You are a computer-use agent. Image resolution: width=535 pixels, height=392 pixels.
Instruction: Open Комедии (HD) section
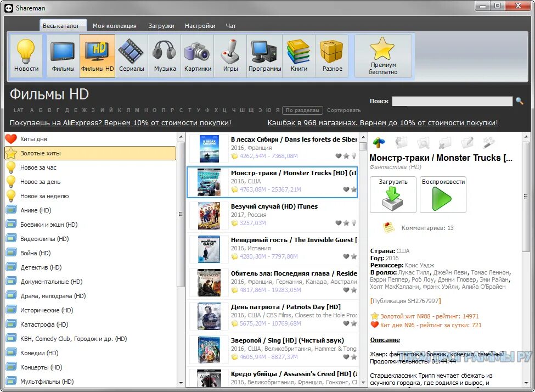[x=90, y=353]
